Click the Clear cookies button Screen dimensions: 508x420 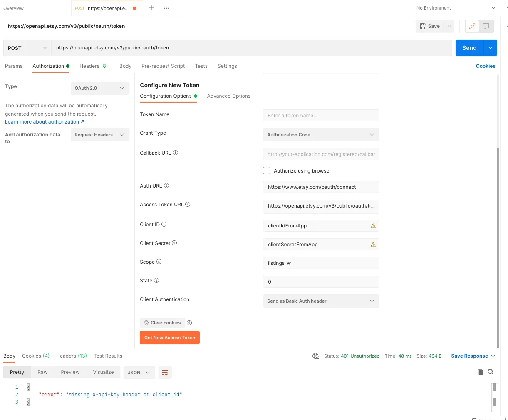(x=162, y=323)
